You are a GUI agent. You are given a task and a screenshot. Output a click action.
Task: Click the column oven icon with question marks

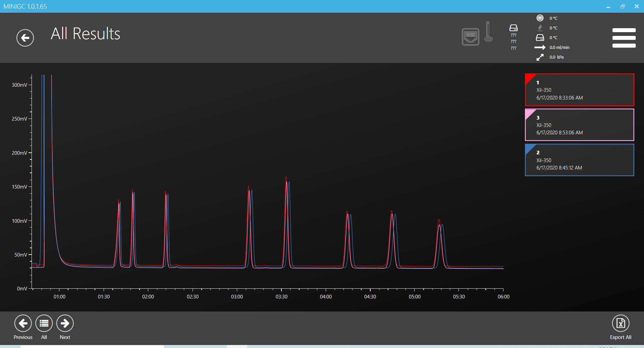pyautogui.click(x=513, y=28)
